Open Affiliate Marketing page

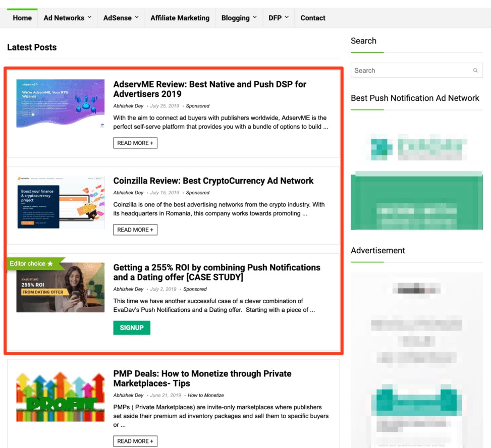point(180,18)
